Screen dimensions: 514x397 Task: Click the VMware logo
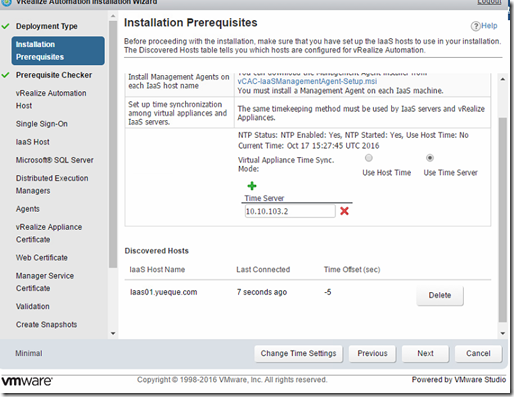27,381
